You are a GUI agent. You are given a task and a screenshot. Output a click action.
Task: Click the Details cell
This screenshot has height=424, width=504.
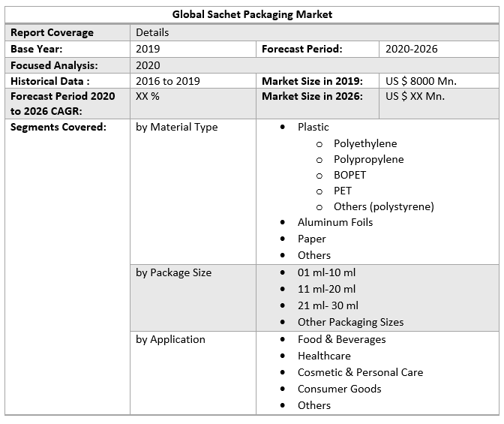[x=152, y=32]
